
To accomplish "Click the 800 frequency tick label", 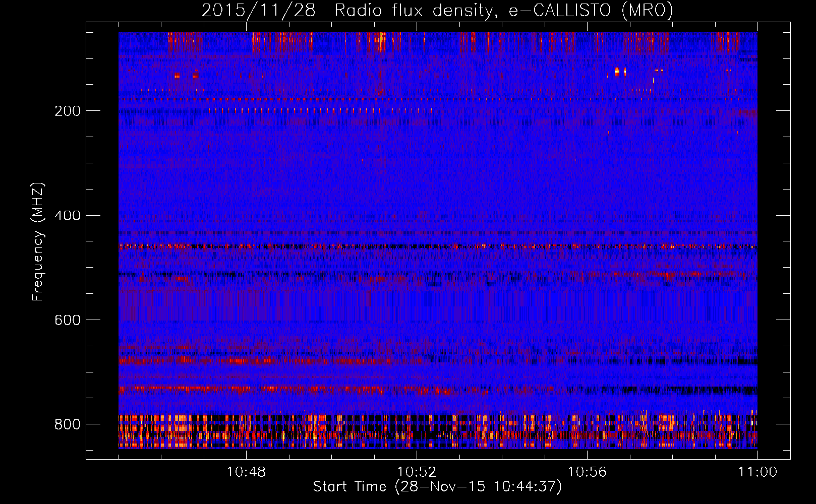I will click(x=68, y=424).
